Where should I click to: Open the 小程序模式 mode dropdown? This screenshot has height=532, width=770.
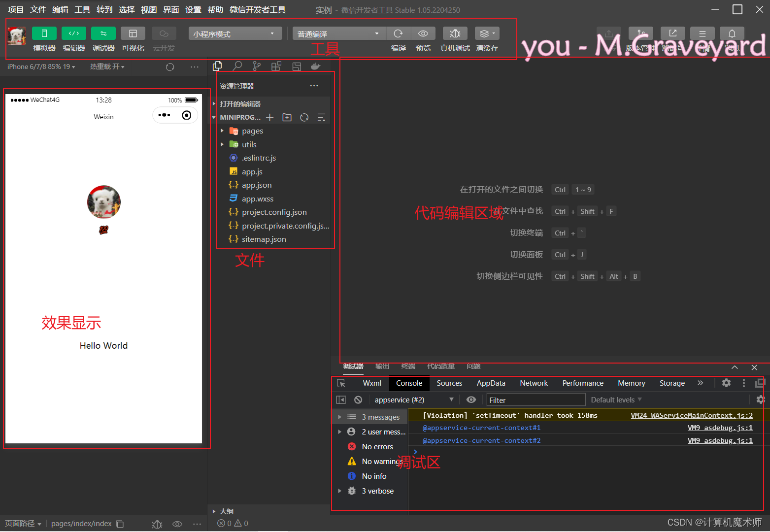235,33
